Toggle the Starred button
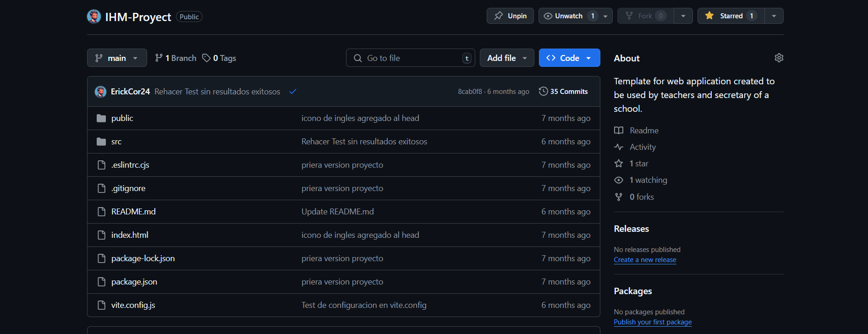The height and width of the screenshot is (334, 868). (x=731, y=16)
